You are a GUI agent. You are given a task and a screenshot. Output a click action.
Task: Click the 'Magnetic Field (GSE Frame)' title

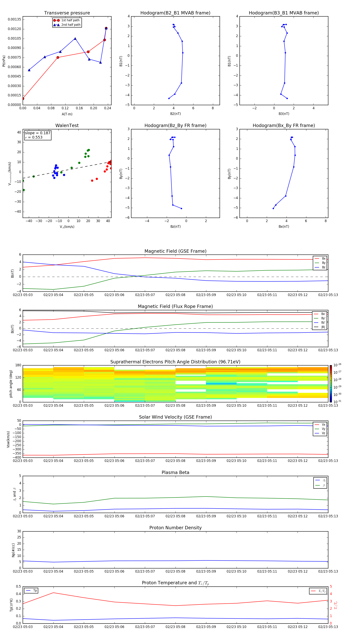tap(175, 251)
